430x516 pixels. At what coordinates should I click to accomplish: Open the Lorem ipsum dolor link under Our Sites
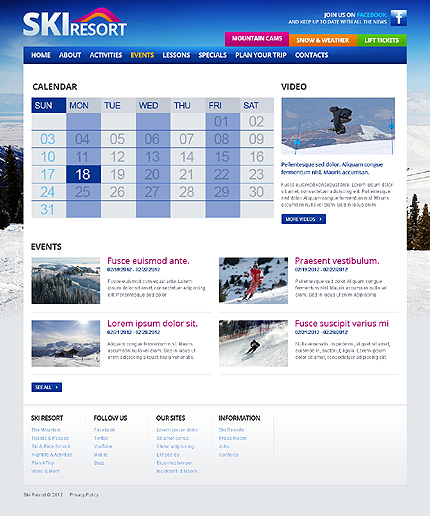(x=177, y=430)
